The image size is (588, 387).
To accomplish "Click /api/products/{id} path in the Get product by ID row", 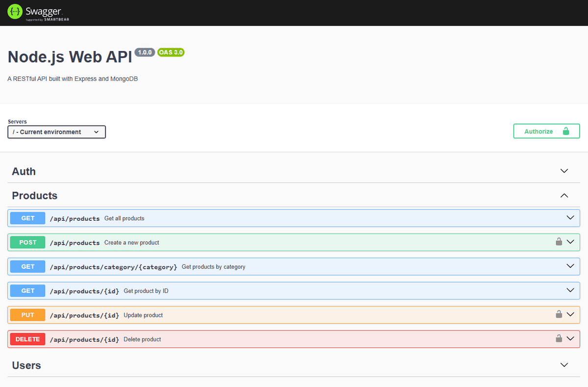I will tap(84, 291).
